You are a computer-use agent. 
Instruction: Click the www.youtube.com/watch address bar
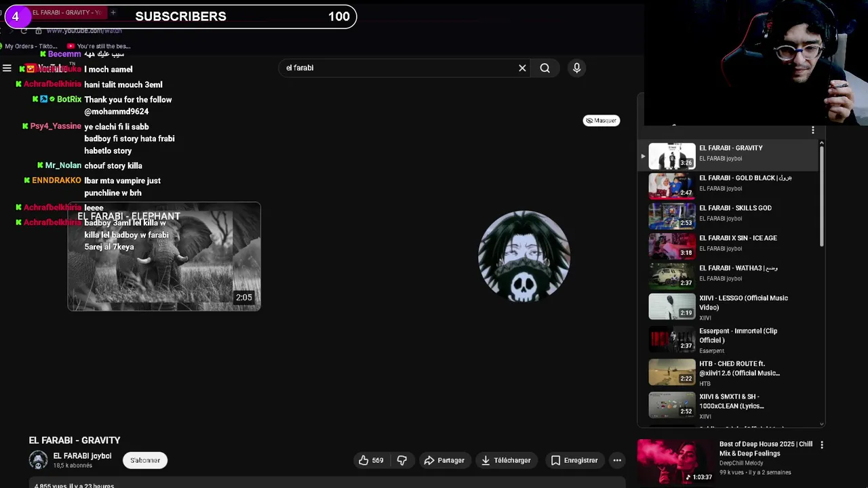pyautogui.click(x=84, y=30)
